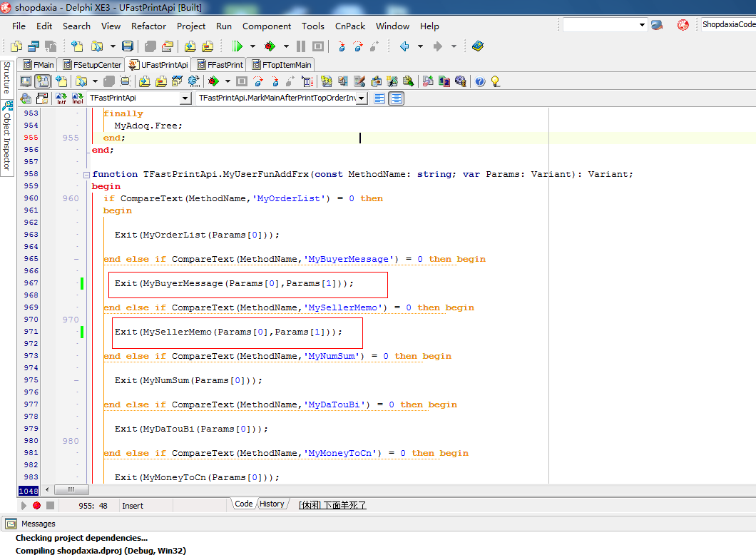756x560 pixels.
Task: Expand the method list dropdown
Action: [362, 98]
